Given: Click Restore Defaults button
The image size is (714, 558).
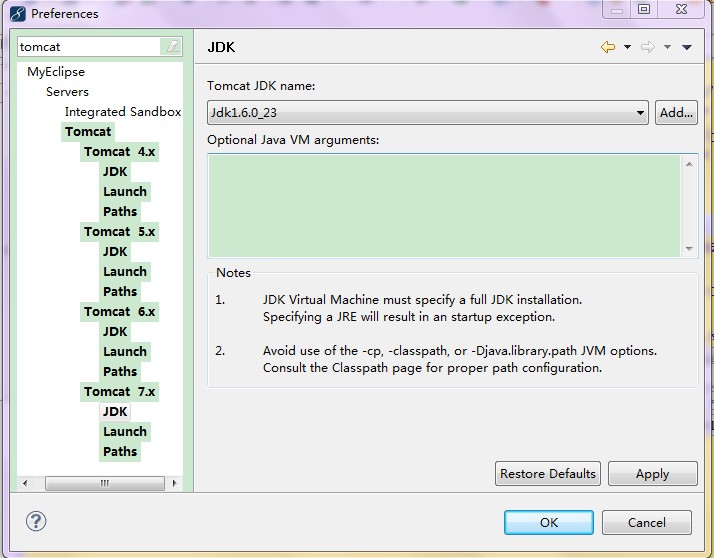Looking at the screenshot, I should 548,474.
